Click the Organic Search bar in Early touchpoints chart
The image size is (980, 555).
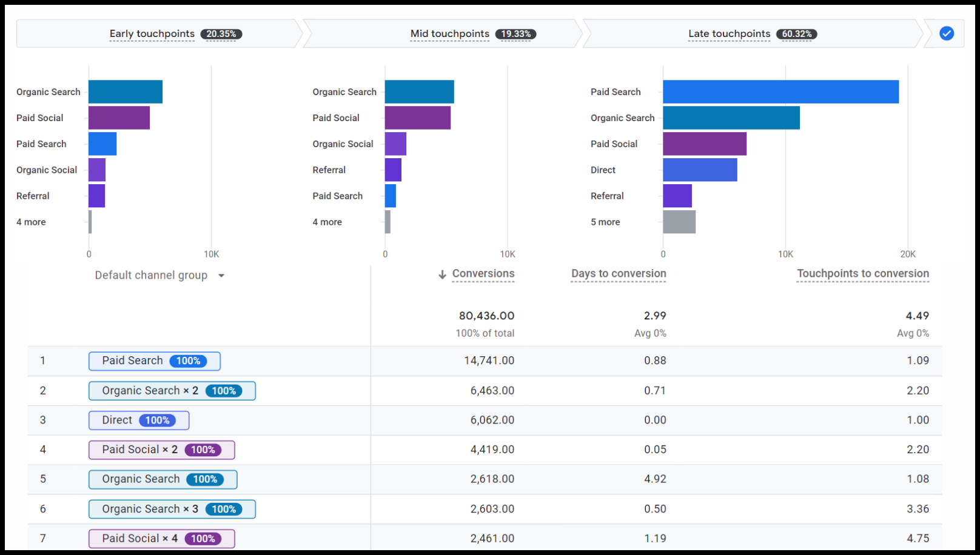coord(126,92)
